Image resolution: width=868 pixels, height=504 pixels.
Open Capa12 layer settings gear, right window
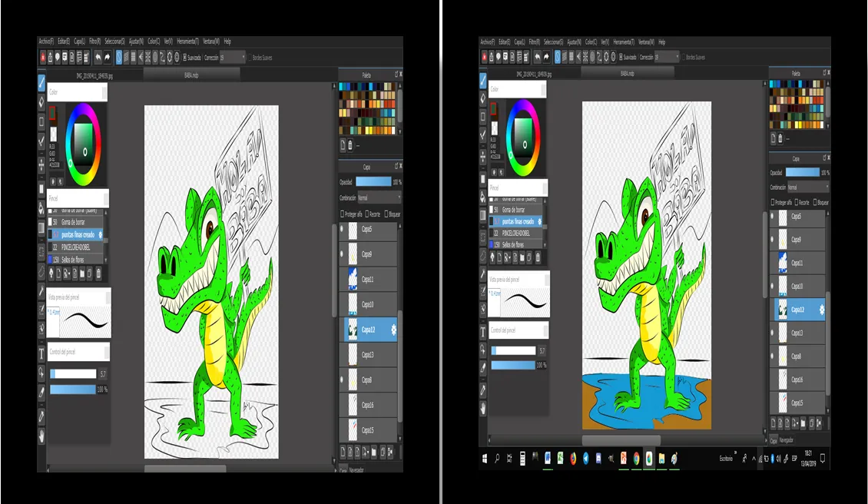[821, 310]
